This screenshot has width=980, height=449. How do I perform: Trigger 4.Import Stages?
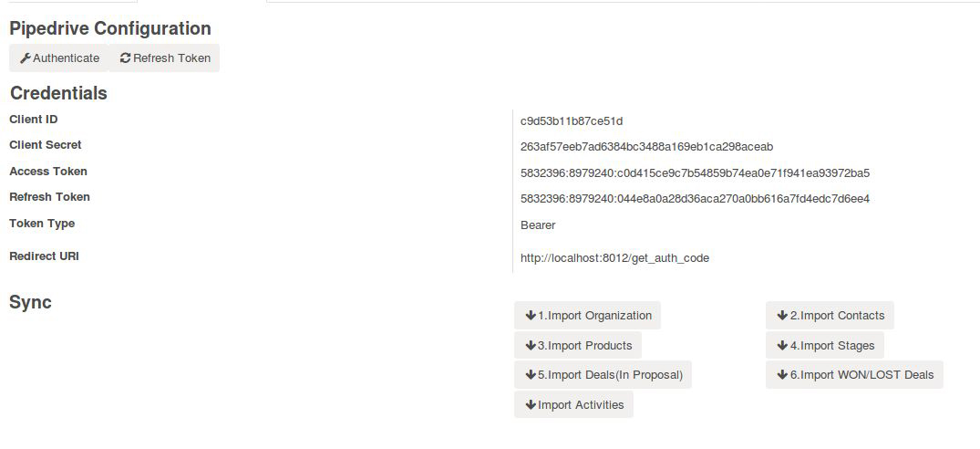(825, 345)
